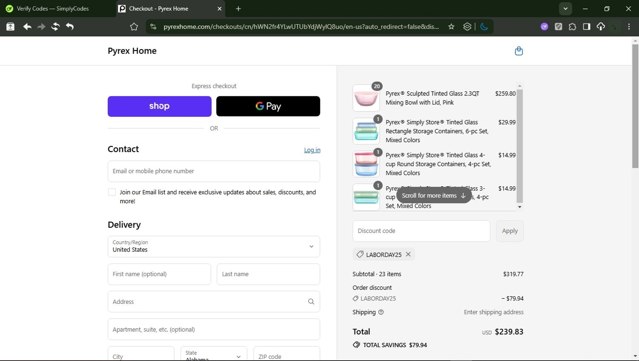This screenshot has width=639, height=361.
Task: Open a new browser tab
Action: click(238, 9)
